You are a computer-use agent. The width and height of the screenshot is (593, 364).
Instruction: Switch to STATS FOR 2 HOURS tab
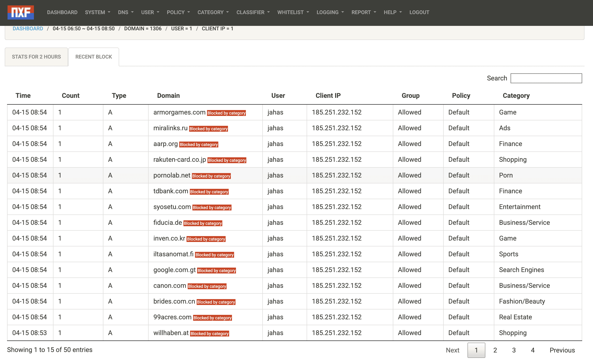[37, 57]
